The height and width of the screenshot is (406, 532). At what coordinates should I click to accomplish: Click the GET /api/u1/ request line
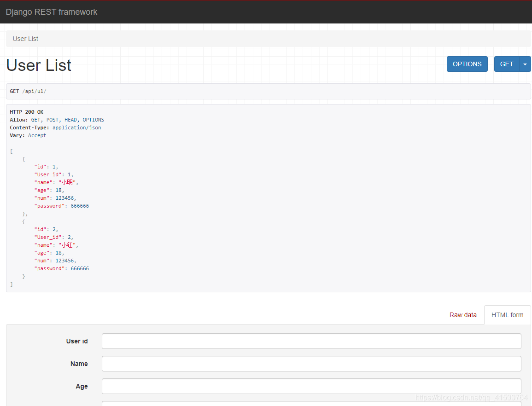click(28, 91)
